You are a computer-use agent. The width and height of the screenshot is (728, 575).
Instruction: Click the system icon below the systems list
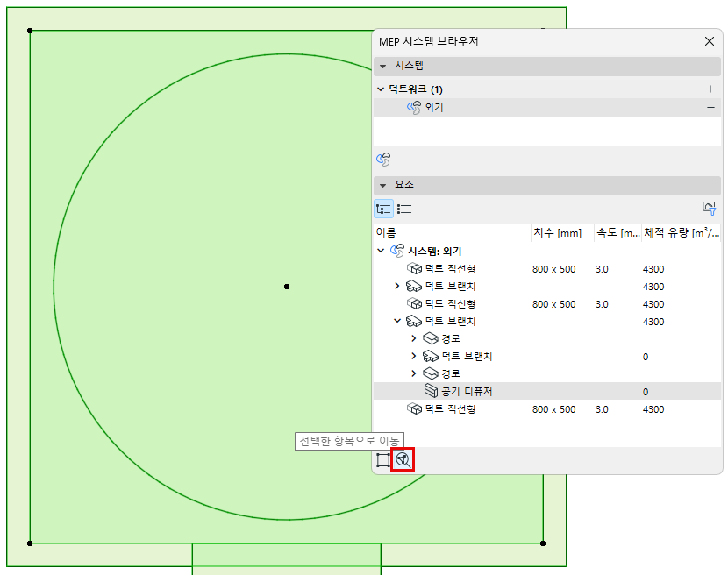coord(383,160)
